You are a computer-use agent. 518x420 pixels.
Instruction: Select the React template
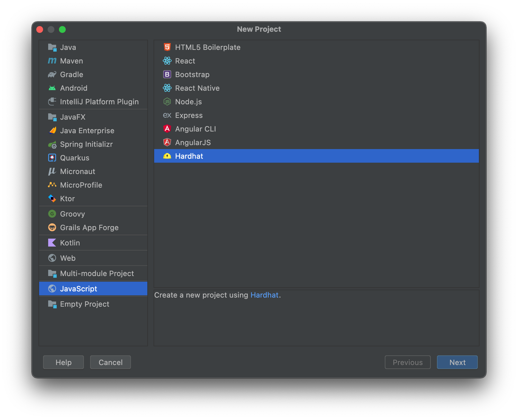coord(317,61)
